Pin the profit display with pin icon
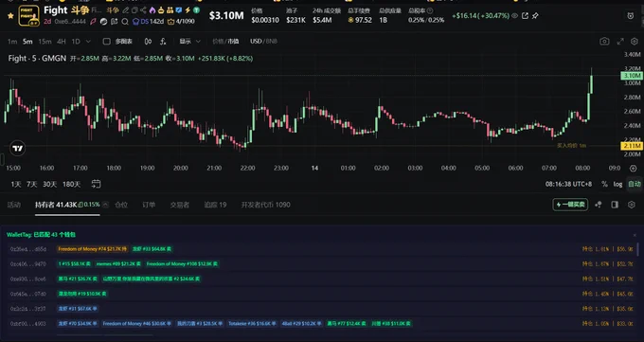644x342 pixels. (x=535, y=15)
